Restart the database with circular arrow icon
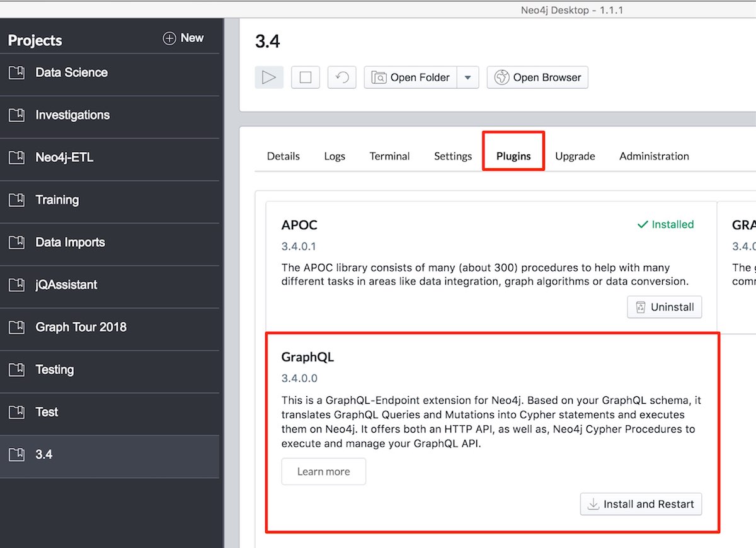 point(342,77)
